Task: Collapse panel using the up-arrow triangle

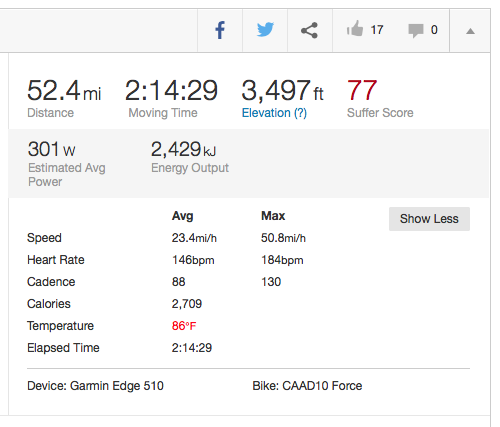Action: point(470,31)
